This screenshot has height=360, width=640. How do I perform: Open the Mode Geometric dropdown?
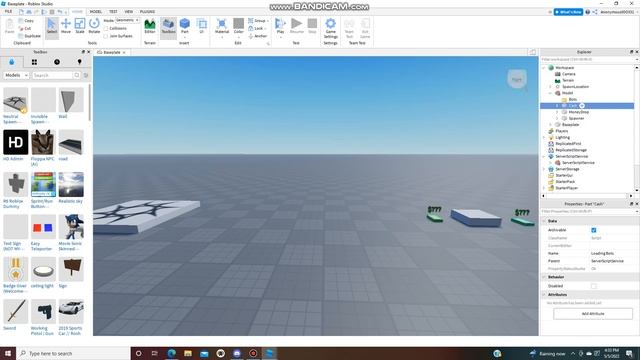[127, 20]
